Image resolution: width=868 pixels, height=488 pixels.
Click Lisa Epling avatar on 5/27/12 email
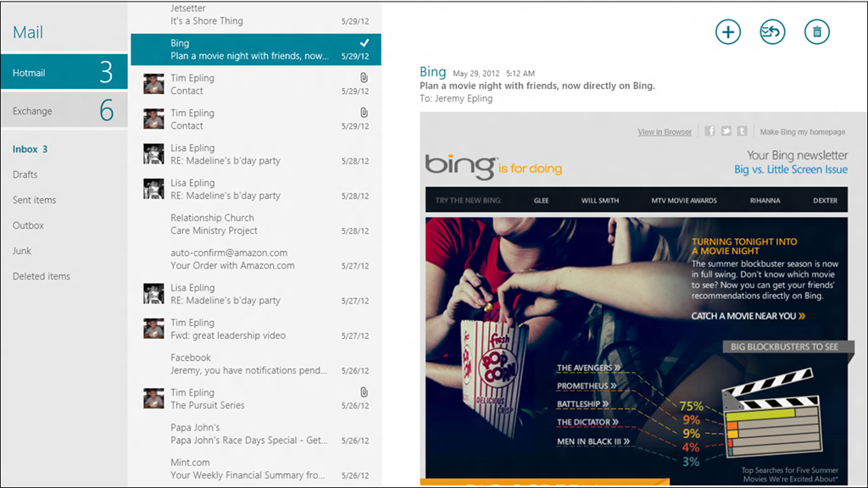point(153,294)
